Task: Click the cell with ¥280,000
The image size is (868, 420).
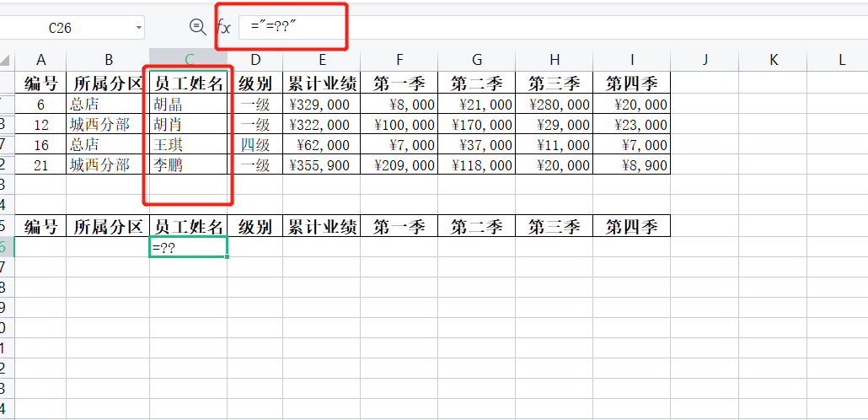Action: [x=555, y=105]
